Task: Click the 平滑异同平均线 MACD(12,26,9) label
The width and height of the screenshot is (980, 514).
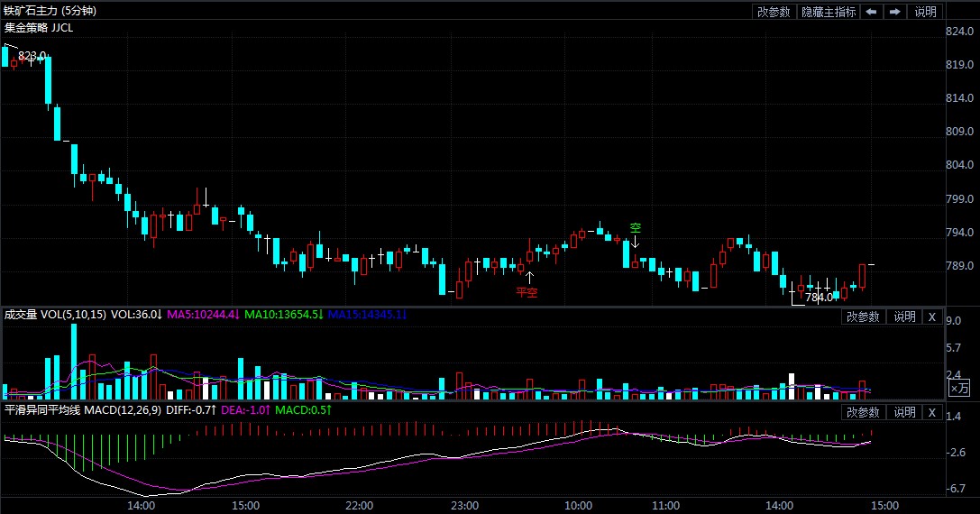Action: 83,410
